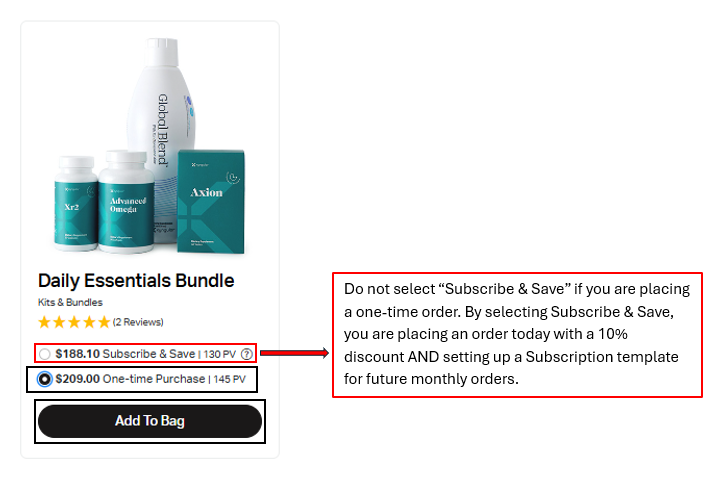
Task: Click the third rating star
Action: [x=74, y=322]
